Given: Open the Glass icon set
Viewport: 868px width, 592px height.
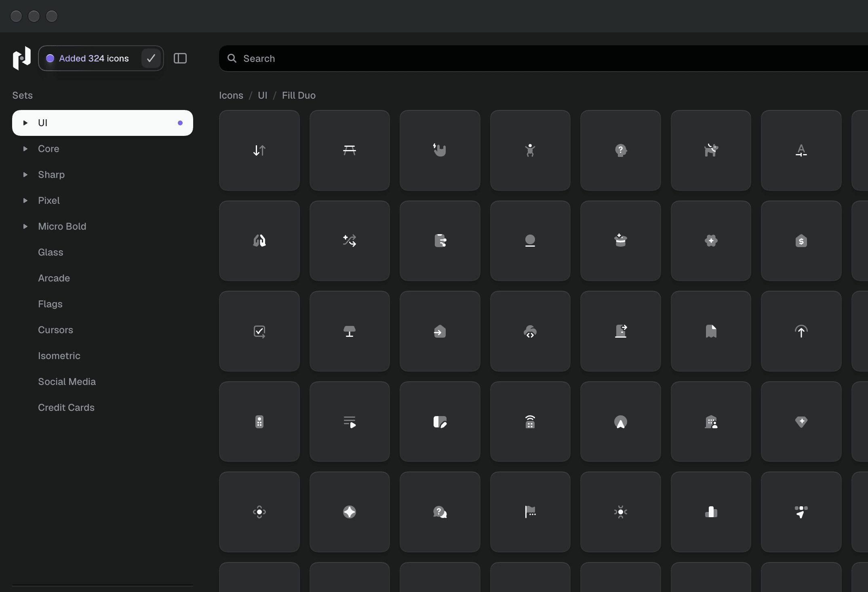Looking at the screenshot, I should (103, 252).
